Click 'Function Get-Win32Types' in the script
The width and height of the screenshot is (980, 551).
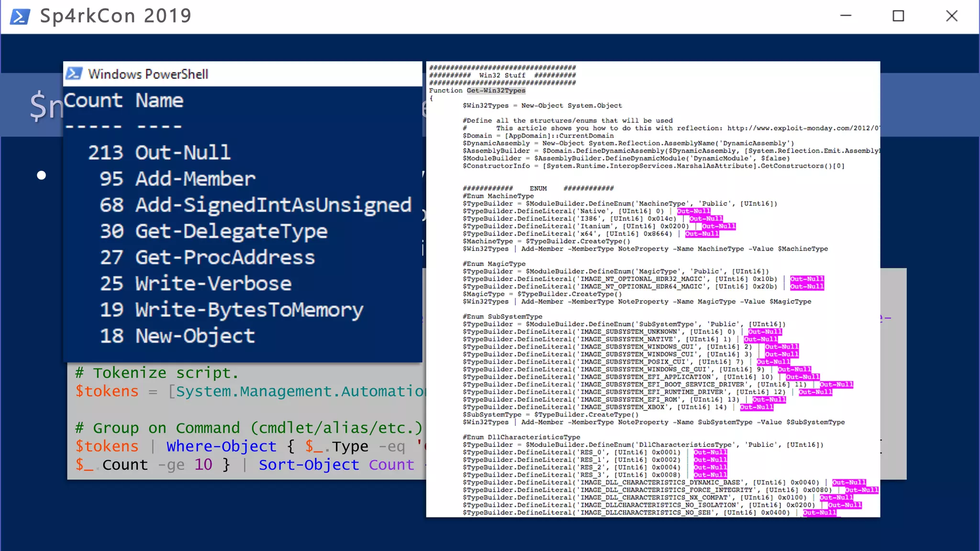pyautogui.click(x=477, y=90)
